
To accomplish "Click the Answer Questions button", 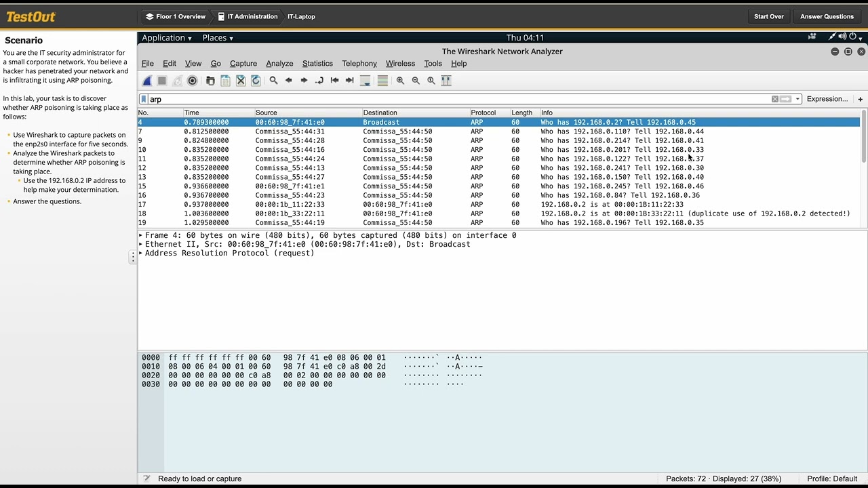I will pos(827,16).
